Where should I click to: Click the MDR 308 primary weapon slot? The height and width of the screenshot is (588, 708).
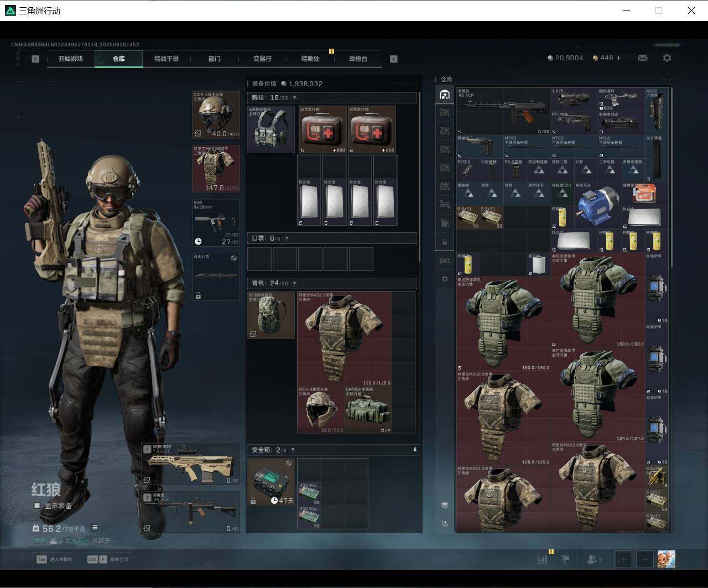[x=191, y=465]
